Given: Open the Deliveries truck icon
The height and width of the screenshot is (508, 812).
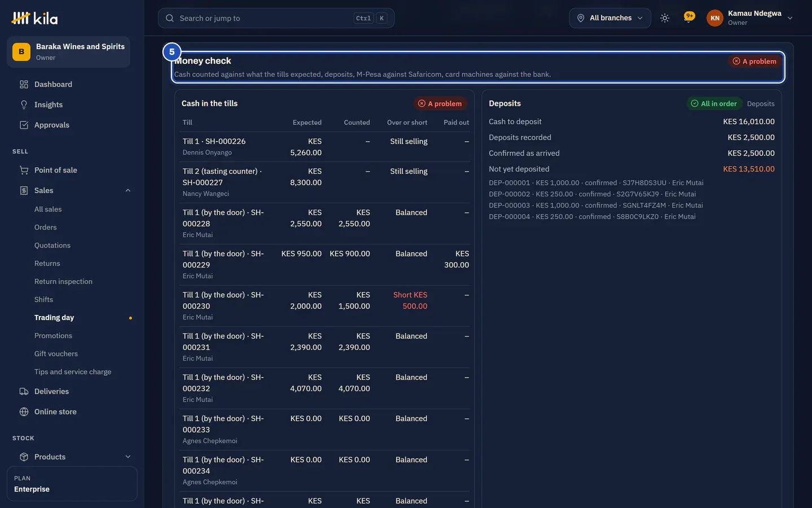Looking at the screenshot, I should 24,392.
